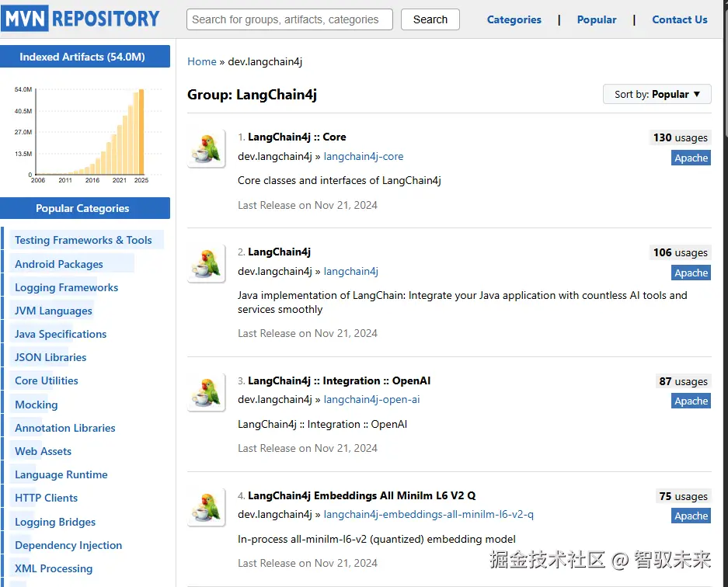Open Web Assets category
Screen dimensions: 728x587
click(44, 451)
